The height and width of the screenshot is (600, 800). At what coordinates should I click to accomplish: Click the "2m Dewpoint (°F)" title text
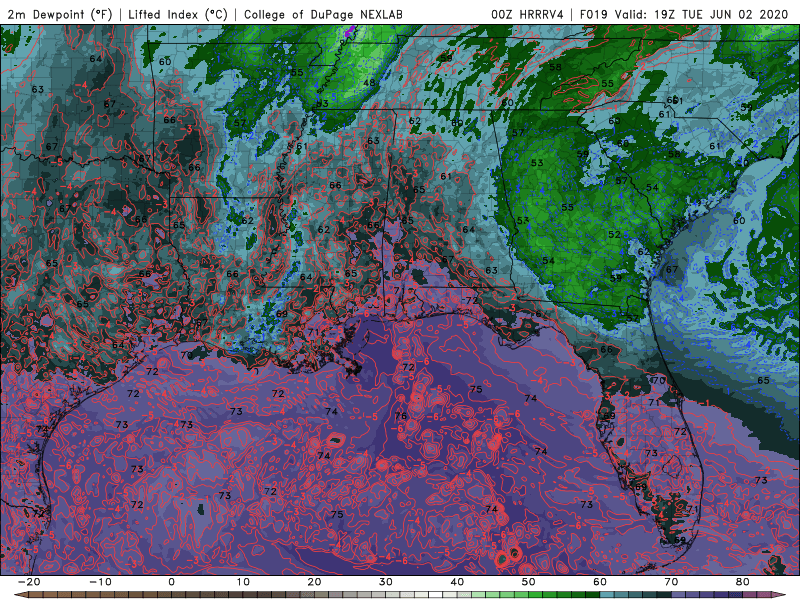click(x=60, y=14)
